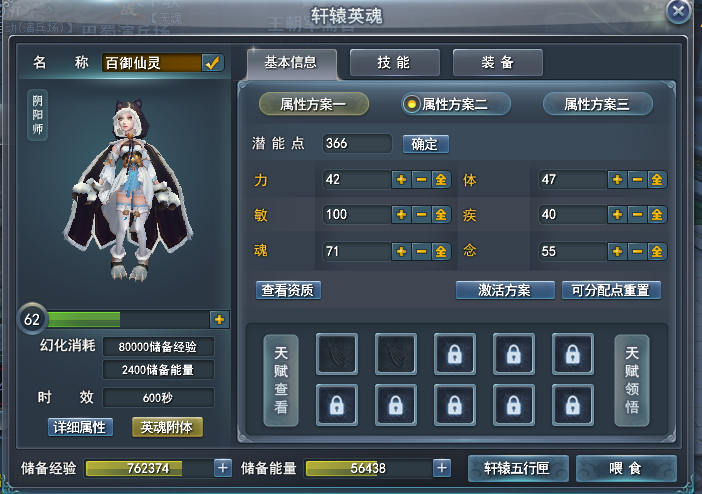Click the minus icon beside 敏 value 100
Viewport: 702px width, 494px height.
[x=421, y=215]
